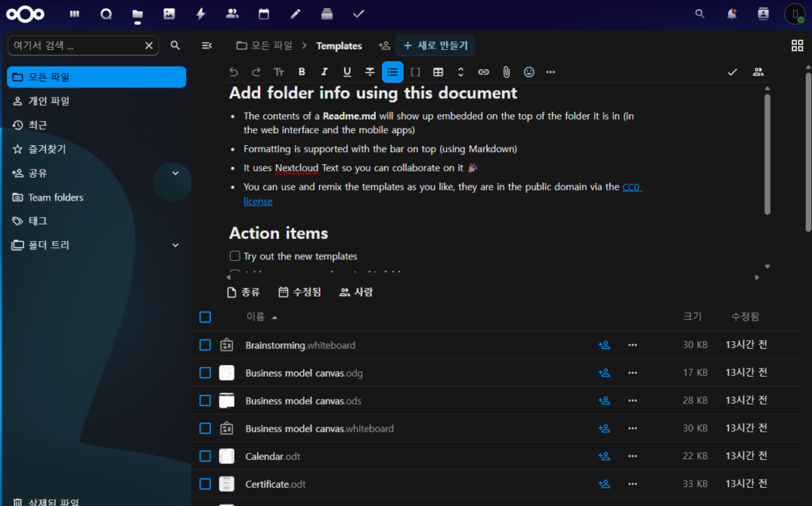The height and width of the screenshot is (506, 812).
Task: Open the Activity lightning icon
Action: point(201,13)
